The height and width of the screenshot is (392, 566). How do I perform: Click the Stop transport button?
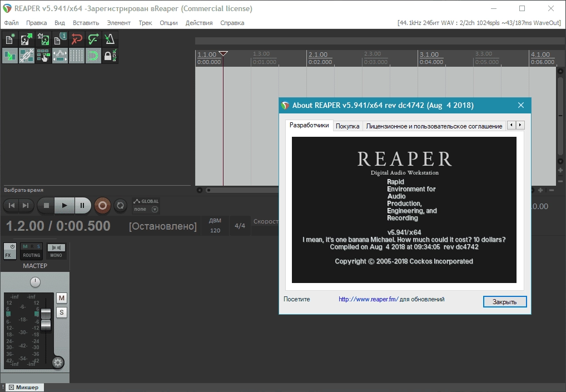[x=46, y=205]
